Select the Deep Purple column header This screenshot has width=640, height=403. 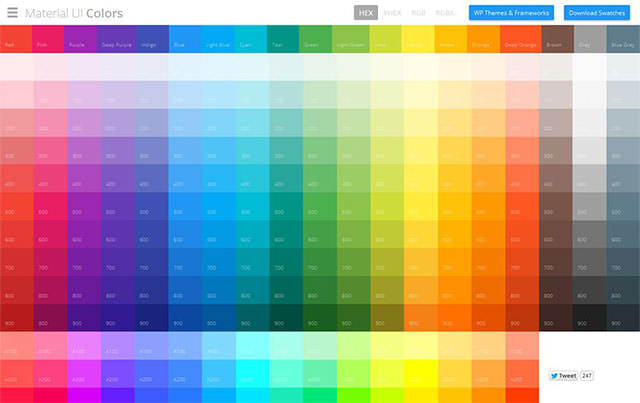[116, 39]
